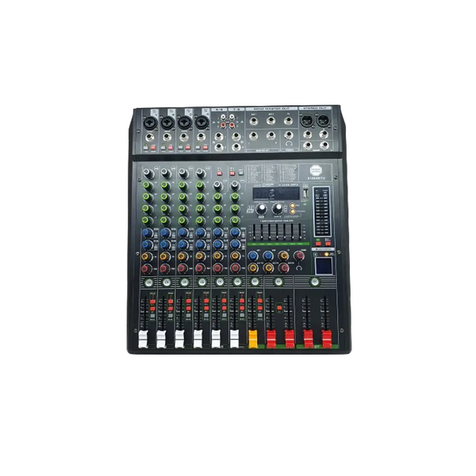
Task: Click the headphone icon below the phones jack
Action: point(290,144)
